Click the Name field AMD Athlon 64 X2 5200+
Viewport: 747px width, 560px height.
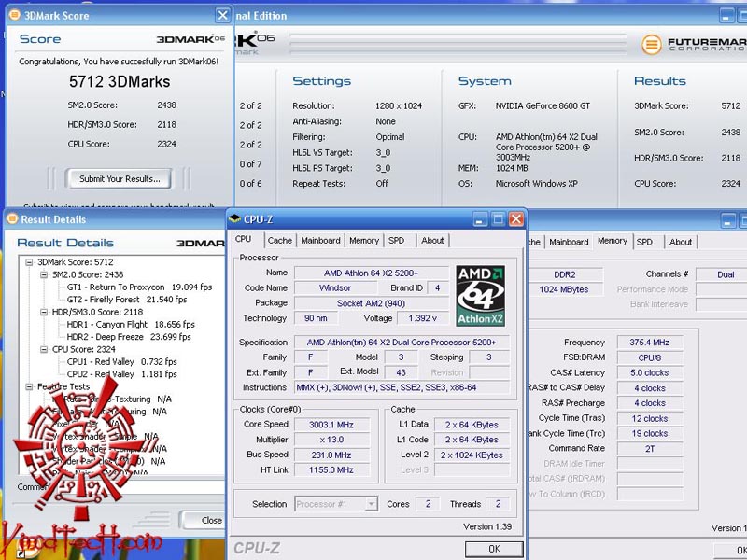pyautogui.click(x=371, y=273)
